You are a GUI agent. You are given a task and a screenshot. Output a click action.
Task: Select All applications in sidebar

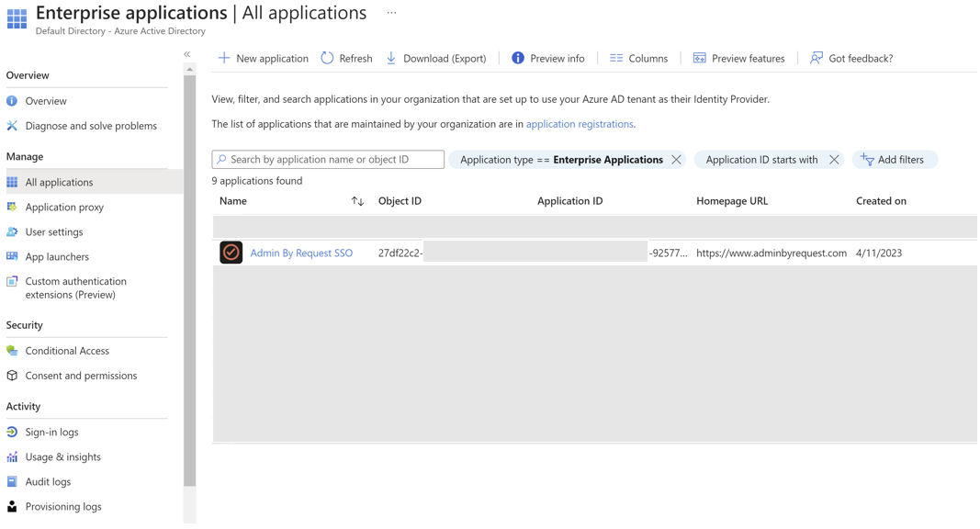tap(59, 182)
